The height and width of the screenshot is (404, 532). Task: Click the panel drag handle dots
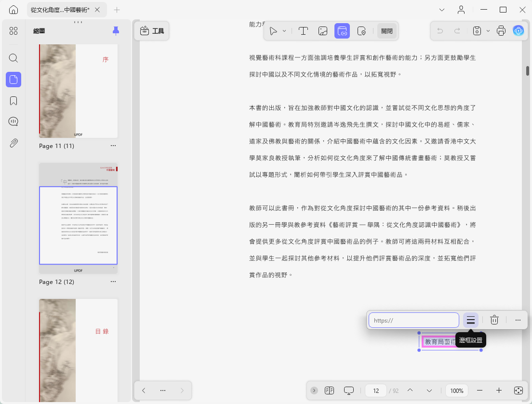[x=78, y=22]
